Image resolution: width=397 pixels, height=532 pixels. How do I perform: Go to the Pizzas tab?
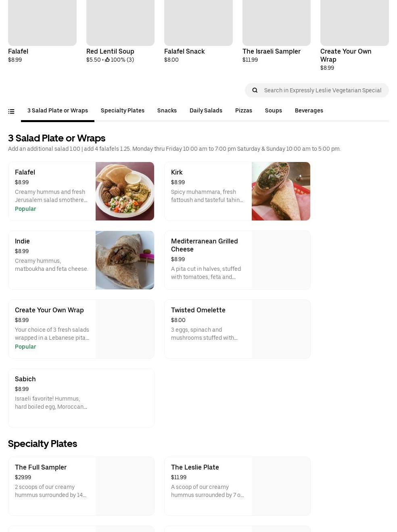(x=243, y=110)
